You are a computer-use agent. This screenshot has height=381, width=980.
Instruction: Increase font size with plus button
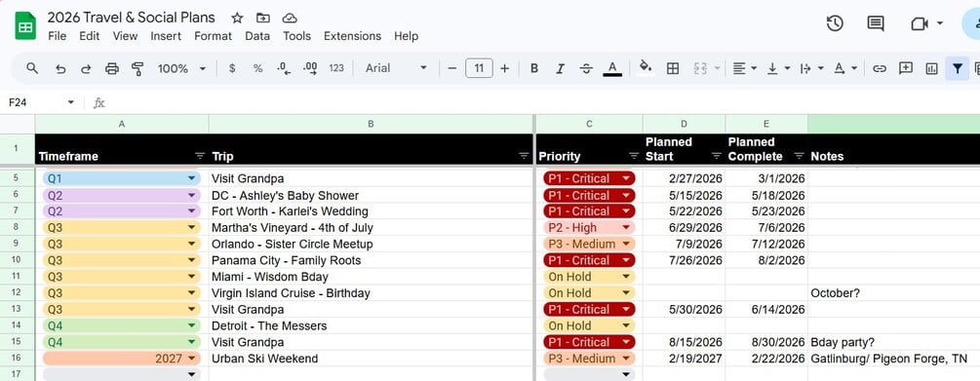point(504,68)
